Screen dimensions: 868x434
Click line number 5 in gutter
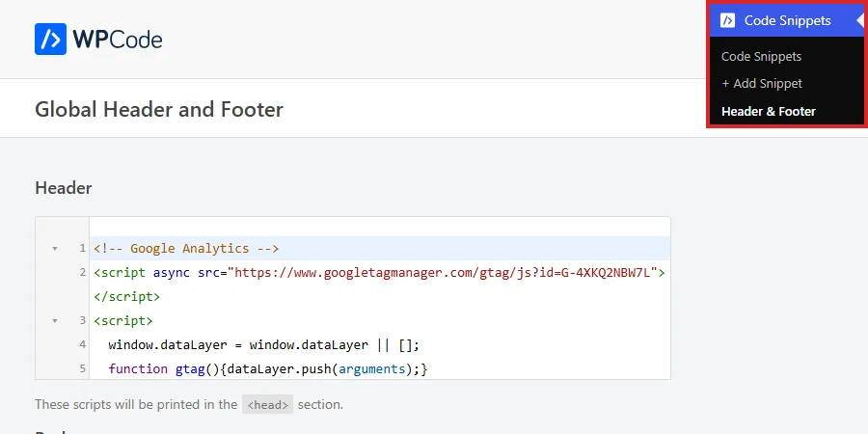83,368
